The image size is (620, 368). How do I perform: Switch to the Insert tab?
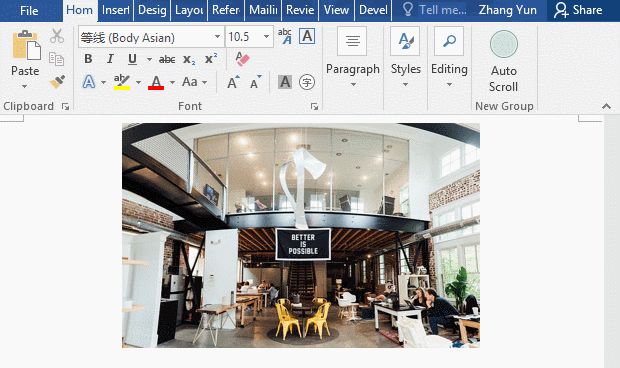tap(115, 10)
